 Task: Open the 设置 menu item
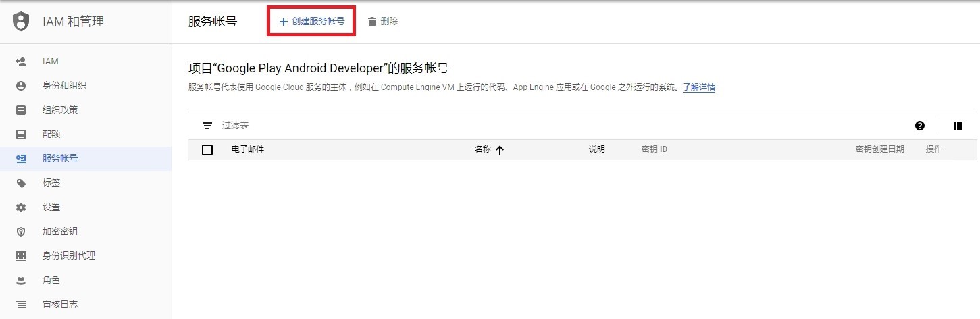click(x=86, y=207)
